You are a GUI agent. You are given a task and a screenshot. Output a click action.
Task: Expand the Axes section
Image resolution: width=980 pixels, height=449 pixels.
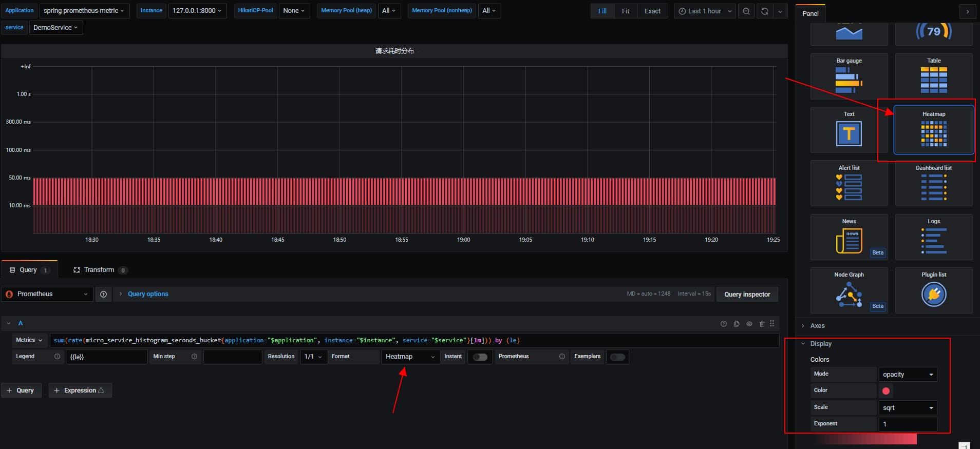(x=817, y=326)
